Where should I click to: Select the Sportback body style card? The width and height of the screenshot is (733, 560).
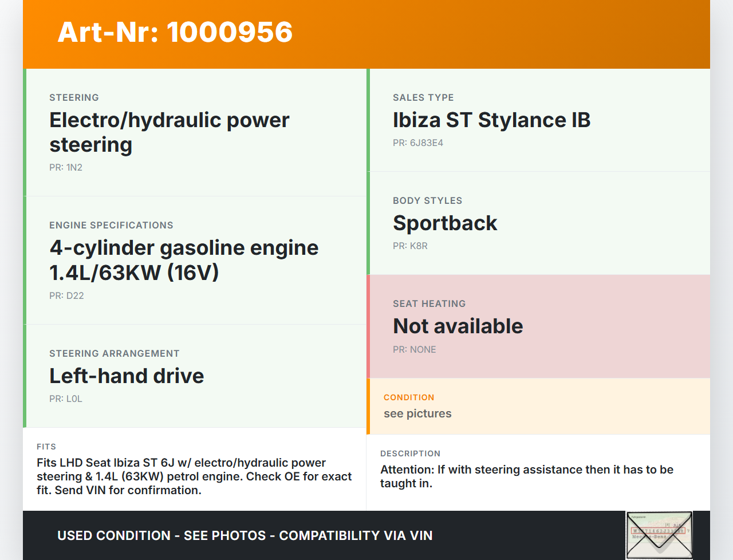coord(445,223)
